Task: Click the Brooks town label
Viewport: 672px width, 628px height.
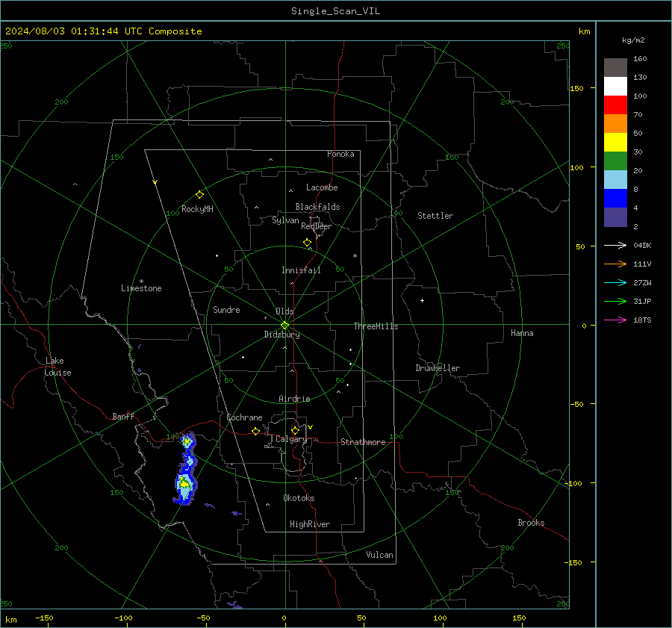Action: [x=531, y=523]
